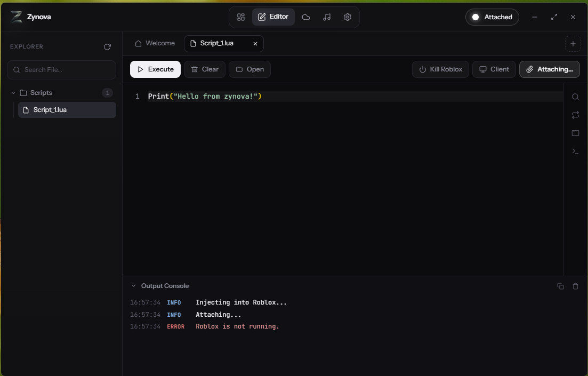
Task: Clear the editor contents
Action: (x=205, y=69)
